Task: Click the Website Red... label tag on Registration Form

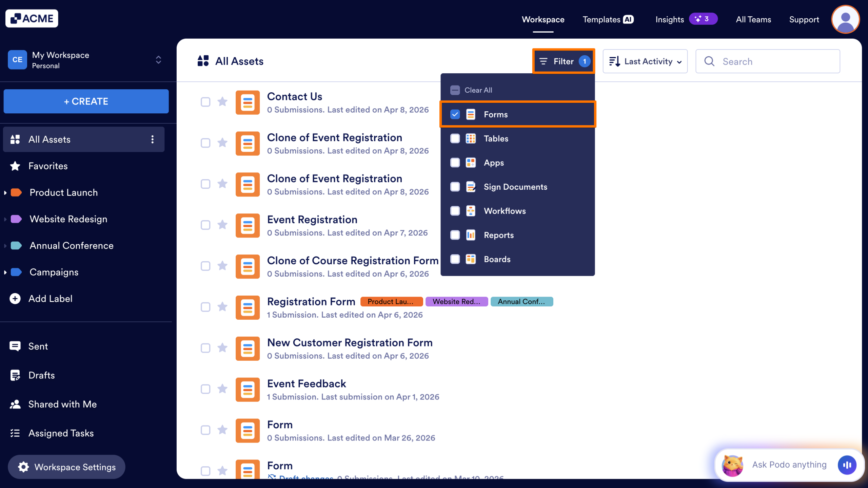Action: (456, 301)
